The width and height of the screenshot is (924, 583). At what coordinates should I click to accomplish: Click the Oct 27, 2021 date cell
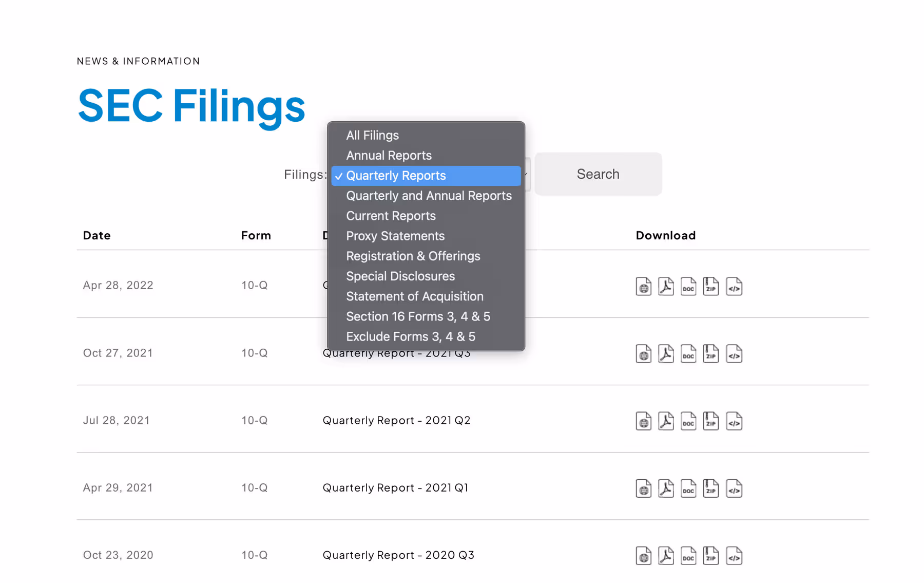tap(118, 353)
